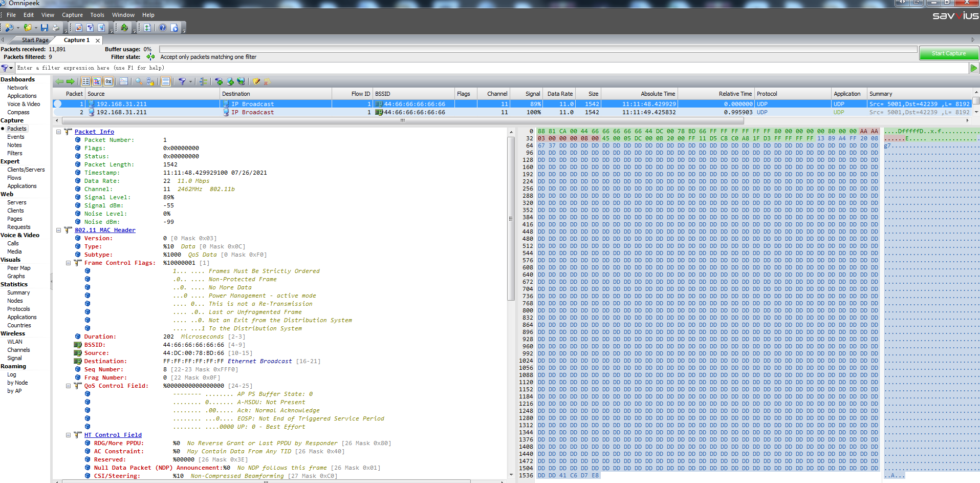The width and height of the screenshot is (980, 483).
Task: Open help via the blue question mark icon
Action: pos(162,28)
